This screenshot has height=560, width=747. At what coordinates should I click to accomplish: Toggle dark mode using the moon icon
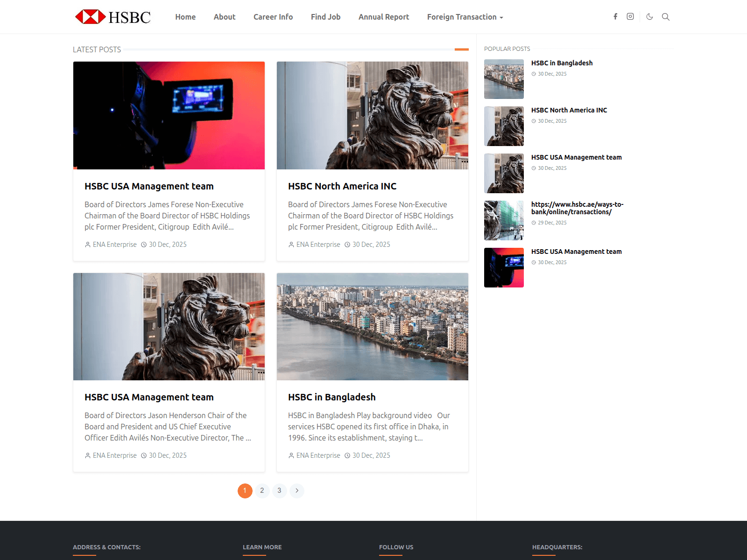(x=650, y=16)
